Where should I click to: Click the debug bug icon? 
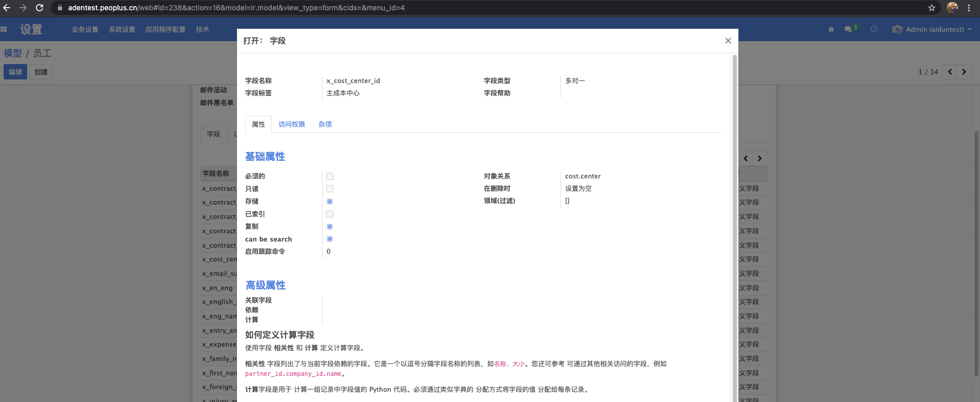(831, 29)
